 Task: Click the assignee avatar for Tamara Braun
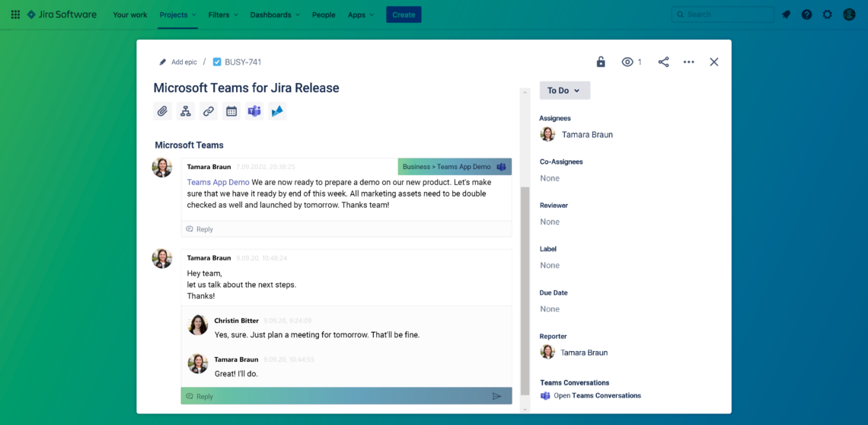pos(547,134)
